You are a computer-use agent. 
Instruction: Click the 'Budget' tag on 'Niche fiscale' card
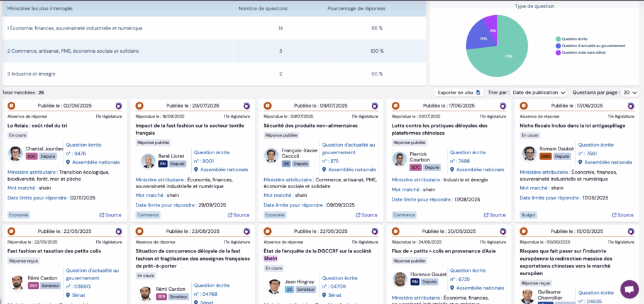(528, 215)
